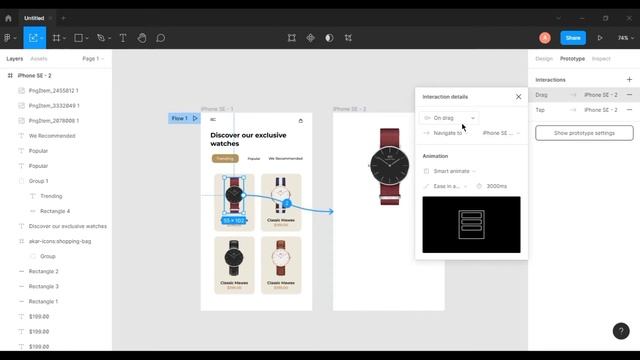Click the animation preview thumbnail
640x360 pixels.
pyautogui.click(x=471, y=224)
